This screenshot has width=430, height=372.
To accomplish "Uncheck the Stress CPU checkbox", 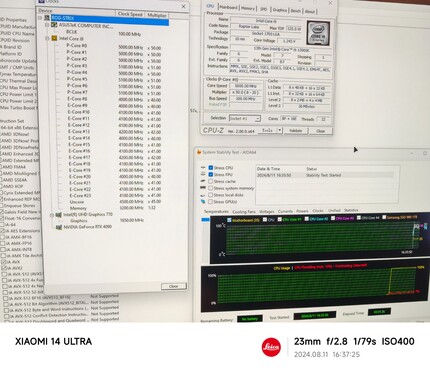I will pyautogui.click(x=211, y=168).
